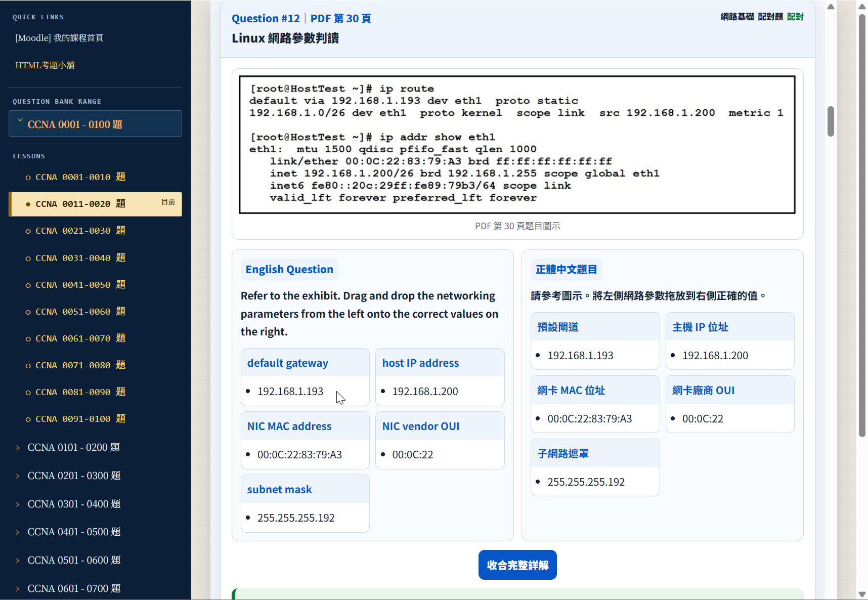This screenshot has width=868, height=600.
Task: Click the inner scrollbar up arrow
Action: (831, 7)
